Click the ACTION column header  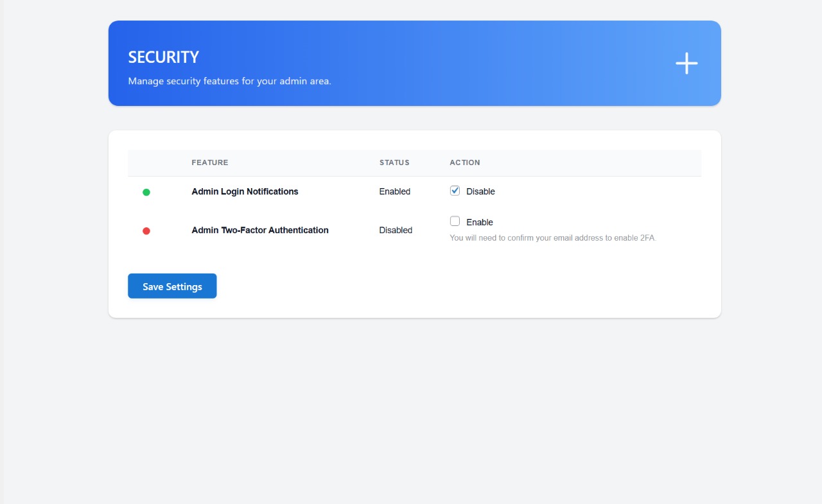[x=465, y=162]
